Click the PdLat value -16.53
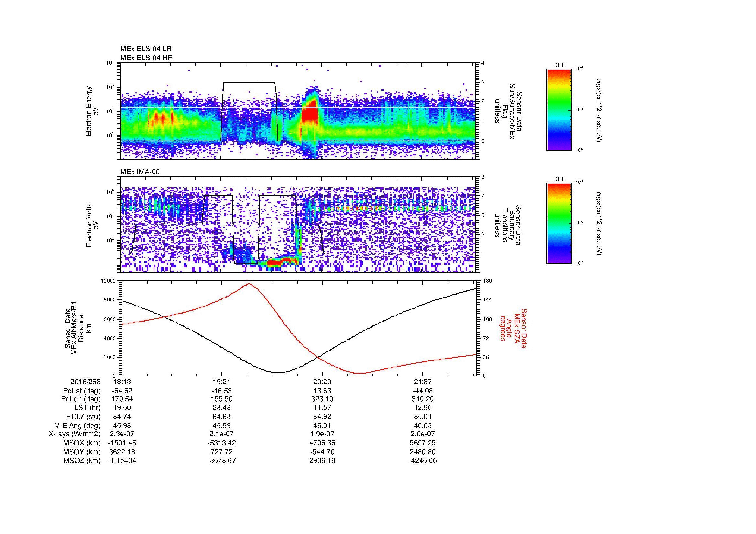 pyautogui.click(x=222, y=391)
